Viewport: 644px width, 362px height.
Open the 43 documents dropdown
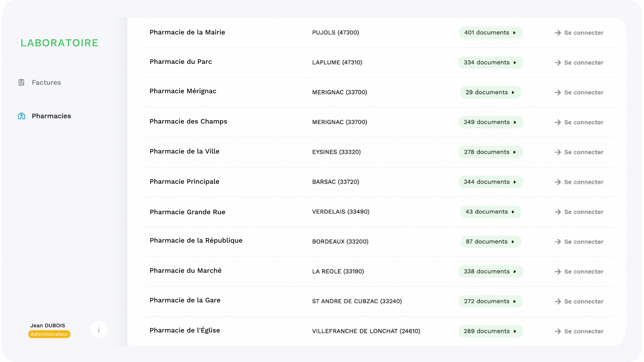pos(491,212)
